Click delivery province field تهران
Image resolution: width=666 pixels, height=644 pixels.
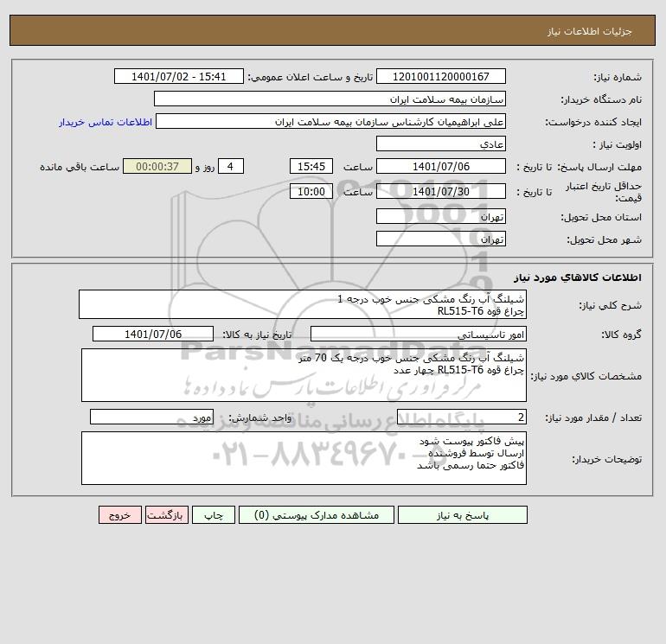click(441, 216)
